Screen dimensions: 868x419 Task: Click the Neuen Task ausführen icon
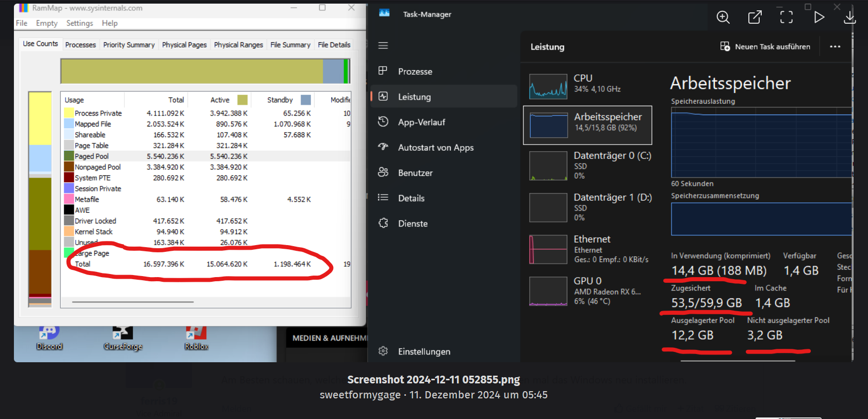coord(725,46)
